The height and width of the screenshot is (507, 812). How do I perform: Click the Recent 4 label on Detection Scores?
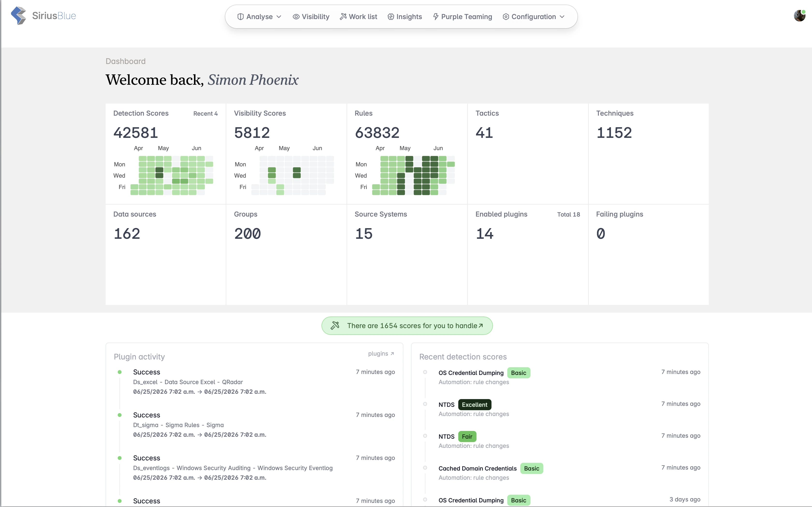205,114
